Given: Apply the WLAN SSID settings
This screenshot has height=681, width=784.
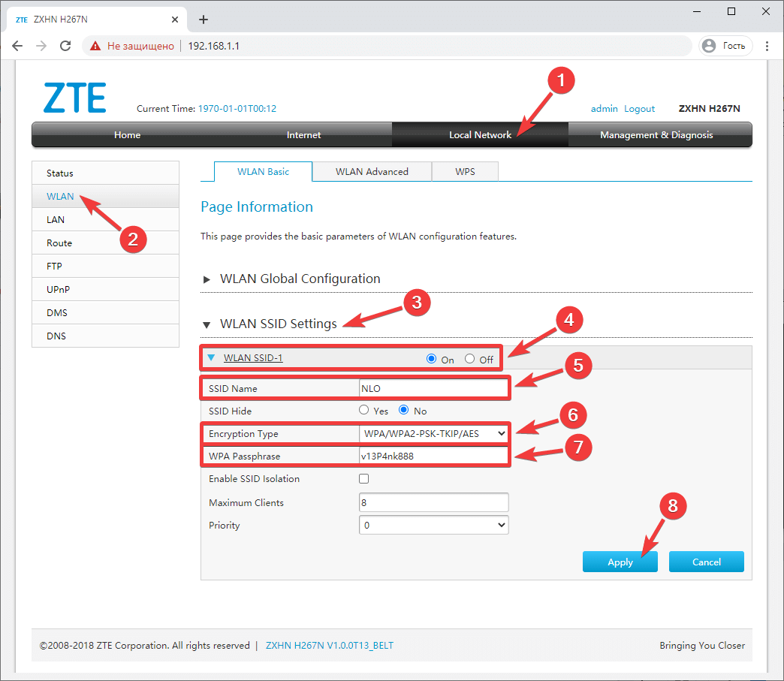Looking at the screenshot, I should pyautogui.click(x=620, y=561).
